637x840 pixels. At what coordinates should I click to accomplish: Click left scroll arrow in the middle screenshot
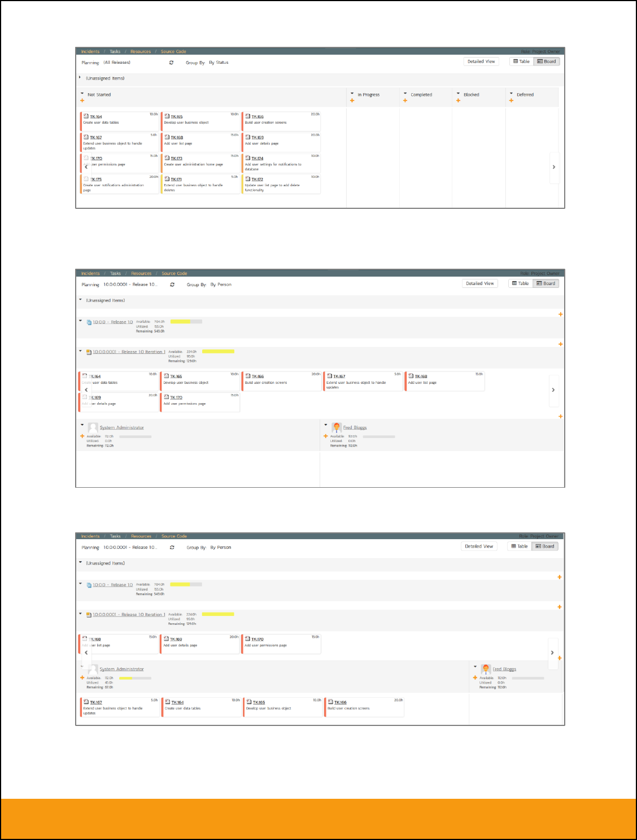tap(86, 390)
